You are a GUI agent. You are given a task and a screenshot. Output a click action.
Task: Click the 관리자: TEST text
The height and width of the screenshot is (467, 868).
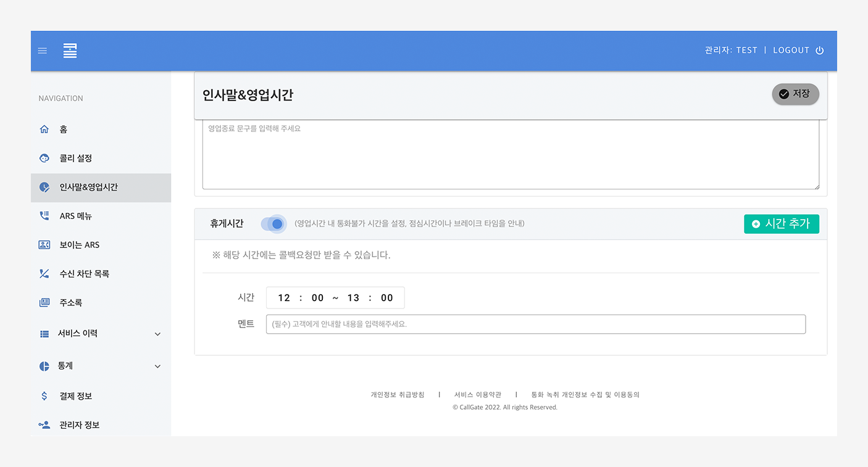tap(731, 51)
